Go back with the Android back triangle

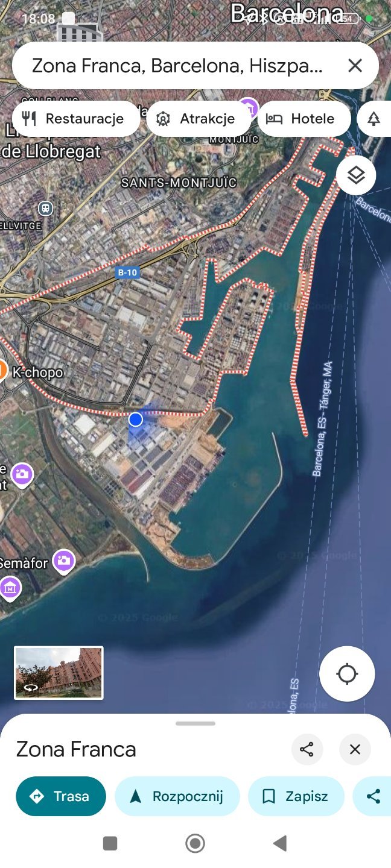(x=280, y=843)
